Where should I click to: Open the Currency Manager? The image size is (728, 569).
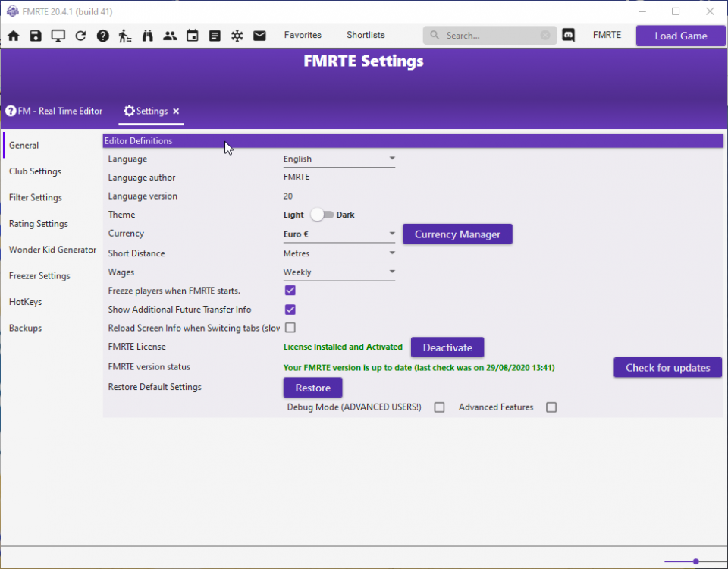coord(457,234)
